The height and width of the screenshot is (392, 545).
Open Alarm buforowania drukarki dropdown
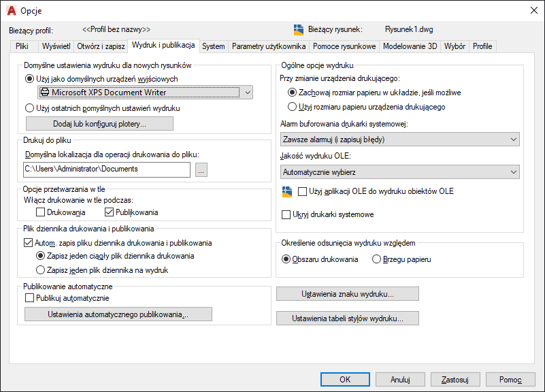[x=399, y=140]
